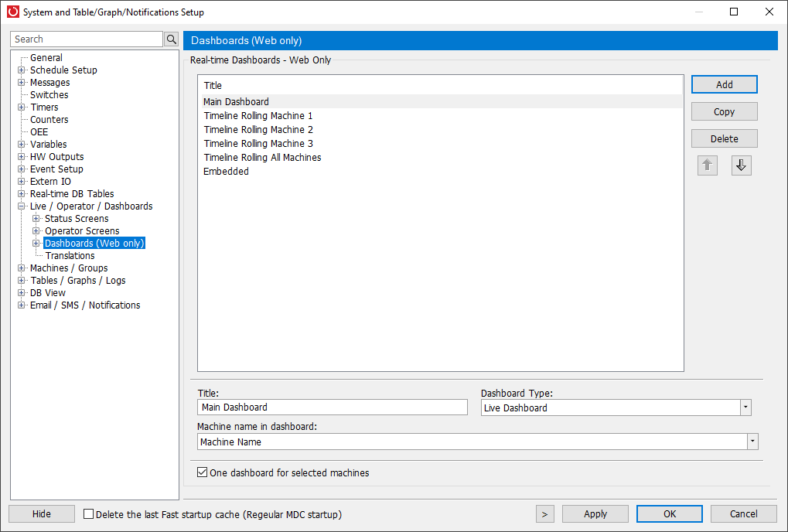Expand the Tables / Graphs / Logs node
788x532 pixels.
(21, 281)
